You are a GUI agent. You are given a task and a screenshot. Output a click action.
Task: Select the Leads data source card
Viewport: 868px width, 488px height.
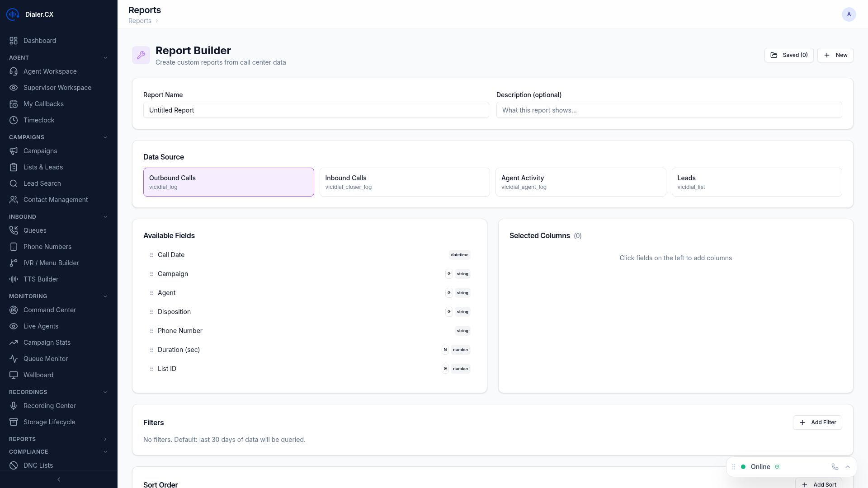click(756, 182)
